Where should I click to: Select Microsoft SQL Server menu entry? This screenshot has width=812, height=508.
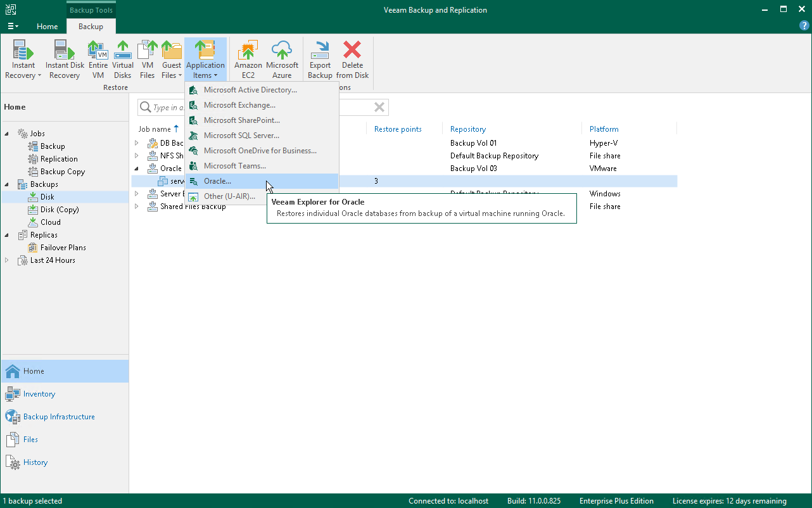(x=241, y=136)
